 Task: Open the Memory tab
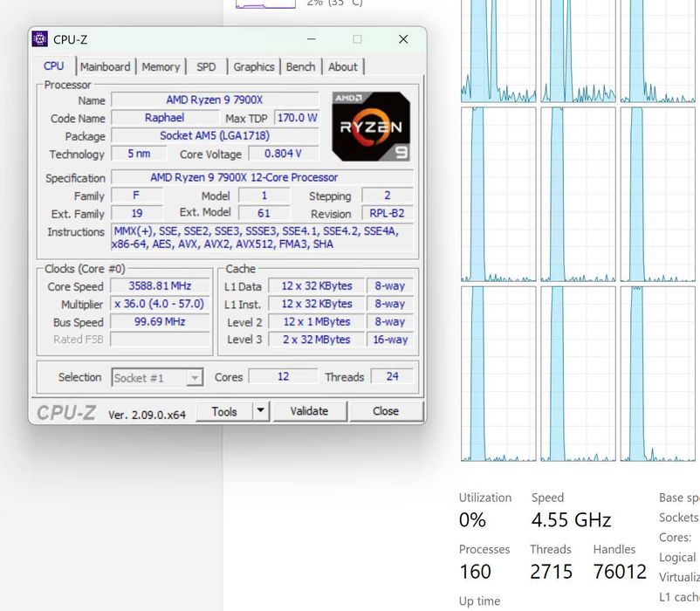161,67
